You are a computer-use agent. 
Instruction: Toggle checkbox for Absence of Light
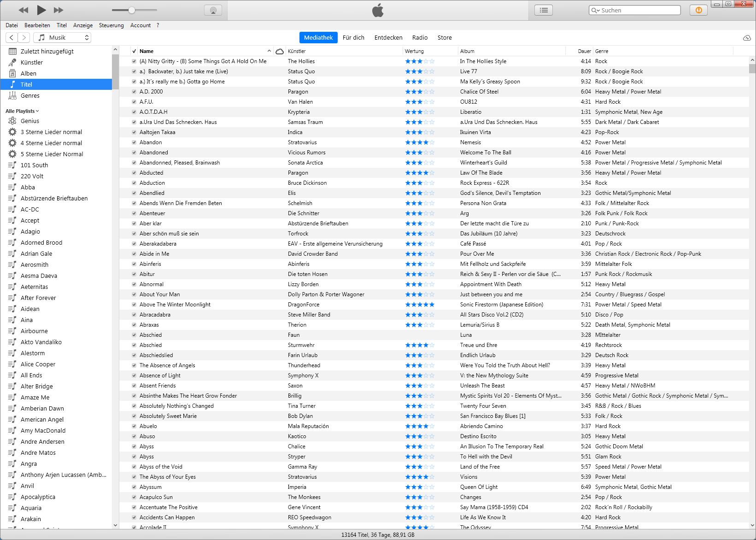click(134, 376)
